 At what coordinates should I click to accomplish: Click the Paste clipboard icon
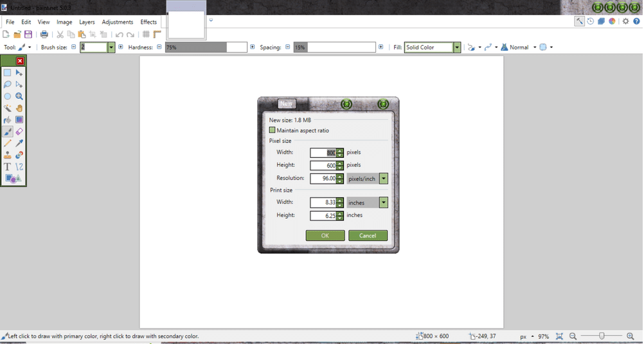(82, 35)
